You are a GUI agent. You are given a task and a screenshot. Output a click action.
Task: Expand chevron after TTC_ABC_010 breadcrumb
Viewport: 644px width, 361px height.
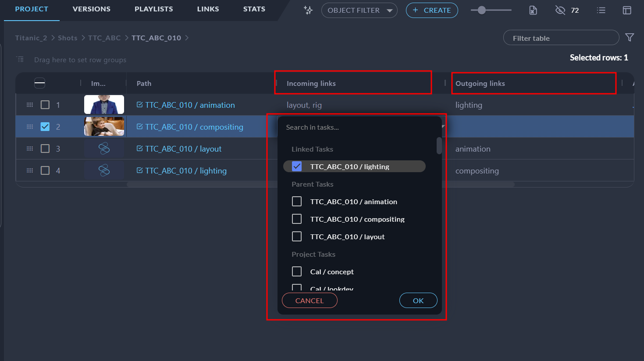click(187, 38)
